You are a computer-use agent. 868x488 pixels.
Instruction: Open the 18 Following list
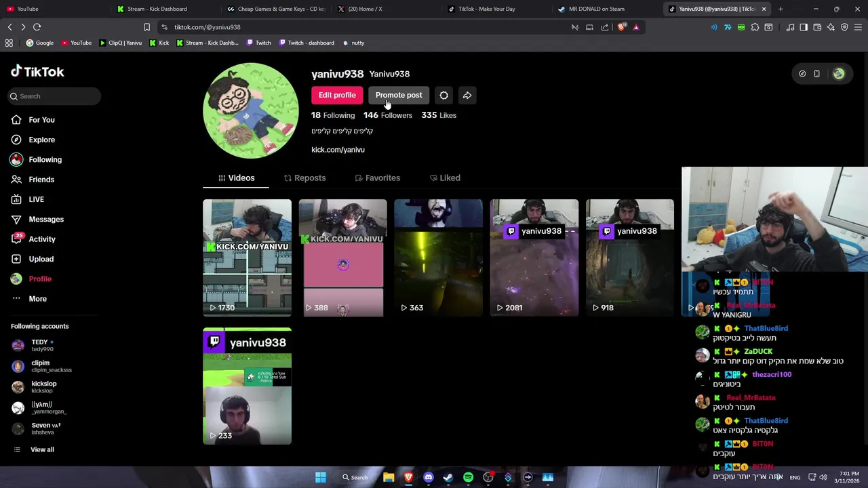click(x=333, y=115)
